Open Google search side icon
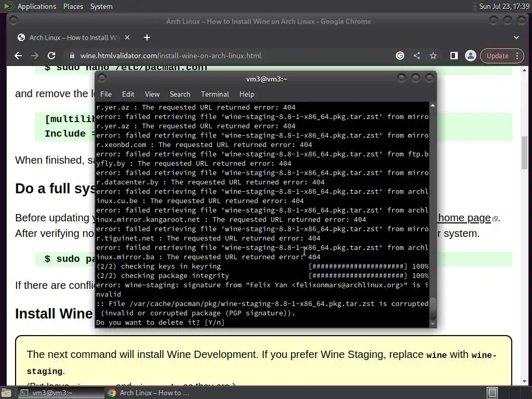Viewport: 532px width, 399px height. click(x=400, y=56)
